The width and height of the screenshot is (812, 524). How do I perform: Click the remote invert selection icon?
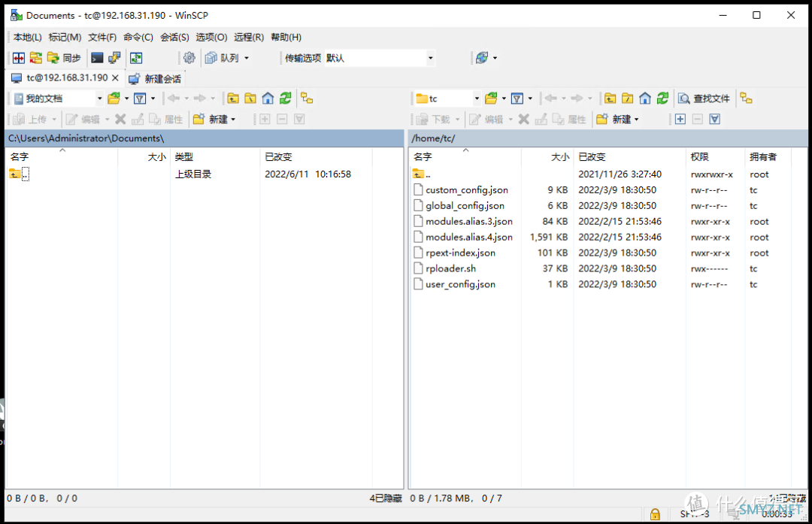pos(715,120)
